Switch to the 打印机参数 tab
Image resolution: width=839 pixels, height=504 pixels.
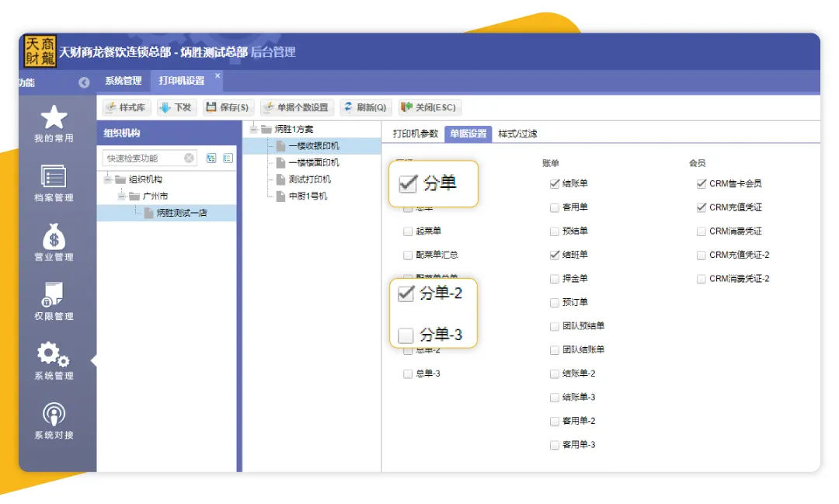click(x=415, y=134)
